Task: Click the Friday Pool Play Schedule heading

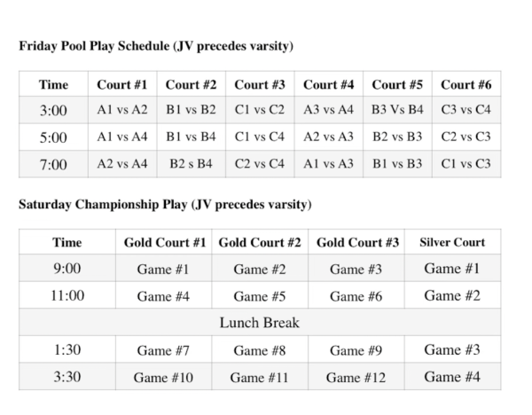Action: 156,46
